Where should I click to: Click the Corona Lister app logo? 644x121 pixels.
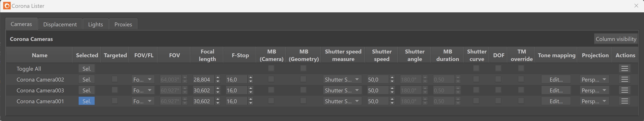pyautogui.click(x=7, y=6)
